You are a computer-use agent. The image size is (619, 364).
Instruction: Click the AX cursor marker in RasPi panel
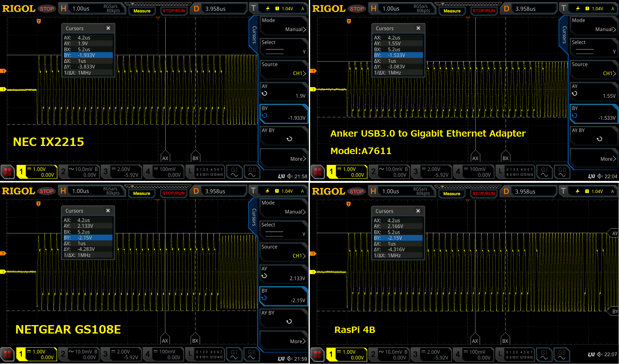click(475, 340)
